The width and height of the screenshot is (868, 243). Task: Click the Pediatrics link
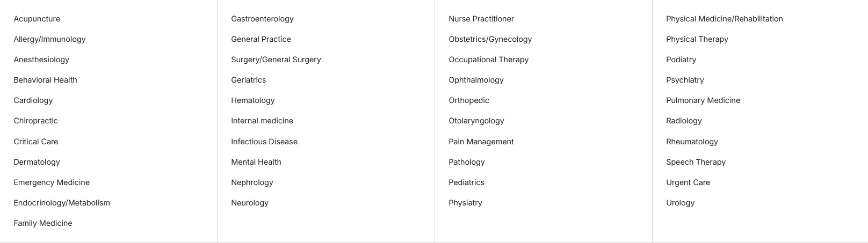tap(466, 182)
